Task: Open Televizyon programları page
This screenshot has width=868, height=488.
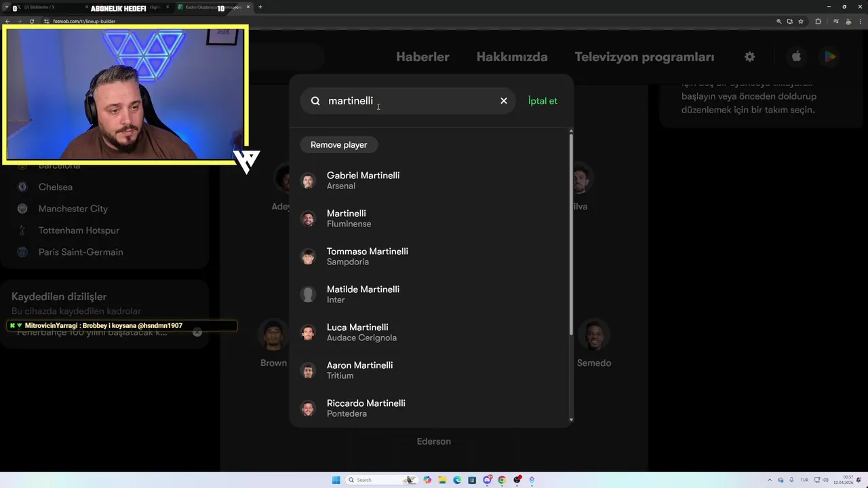Action: (644, 57)
